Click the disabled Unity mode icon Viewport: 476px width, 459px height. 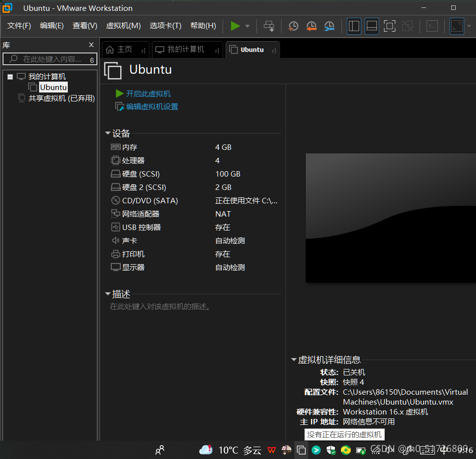[x=407, y=26]
